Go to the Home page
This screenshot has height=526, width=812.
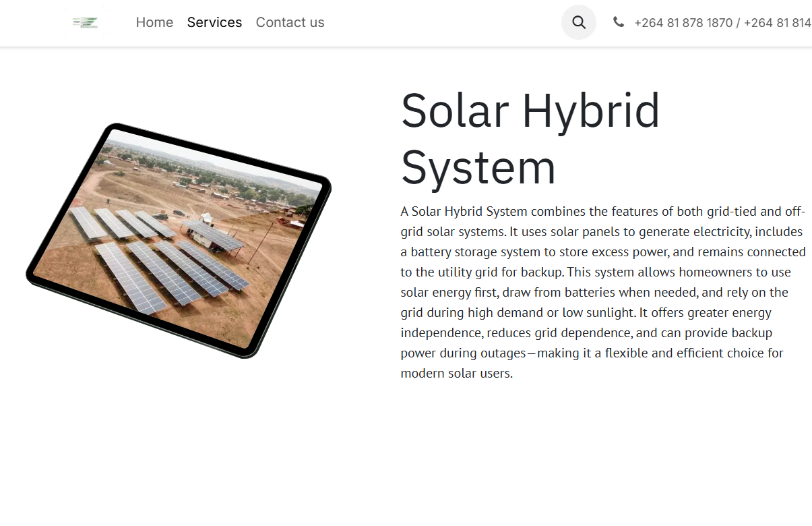point(154,22)
